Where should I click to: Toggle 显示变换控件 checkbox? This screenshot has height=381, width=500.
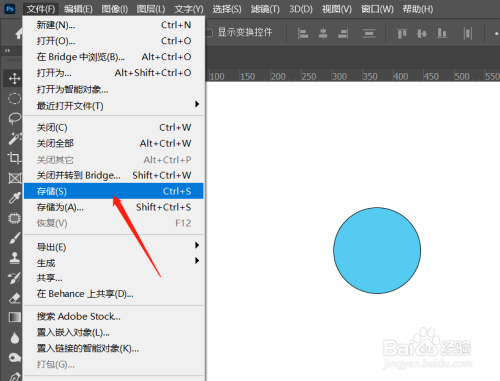(209, 33)
